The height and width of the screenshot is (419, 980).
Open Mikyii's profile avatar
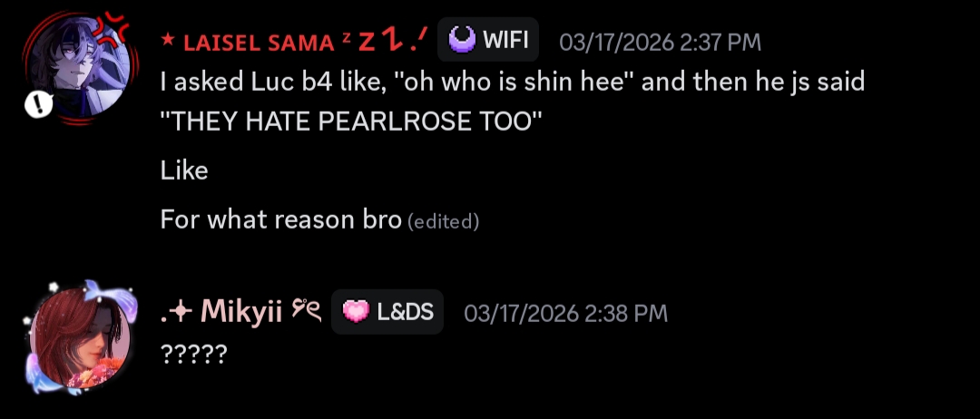pos(80,337)
